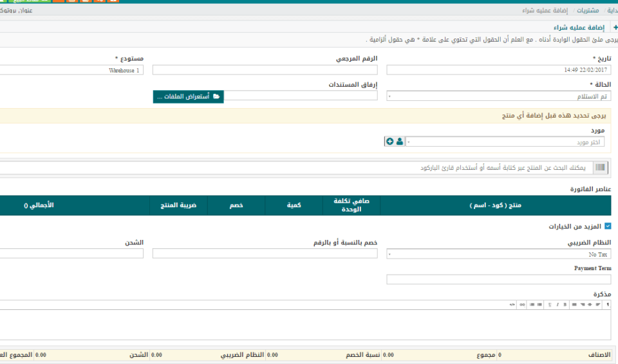The height and width of the screenshot is (364, 618).
Task: Click the paragraph format icon in editor
Action: click(607, 304)
